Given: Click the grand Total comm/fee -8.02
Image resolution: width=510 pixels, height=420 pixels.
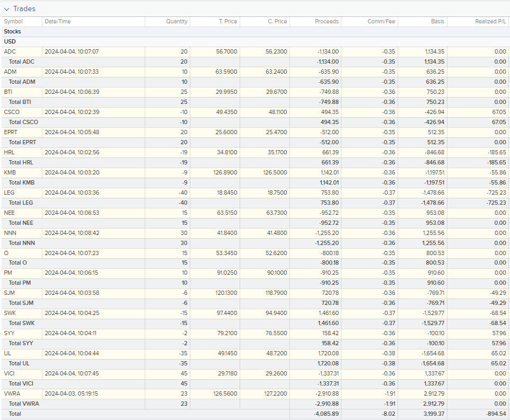Looking at the screenshot, I should tap(389, 414).
